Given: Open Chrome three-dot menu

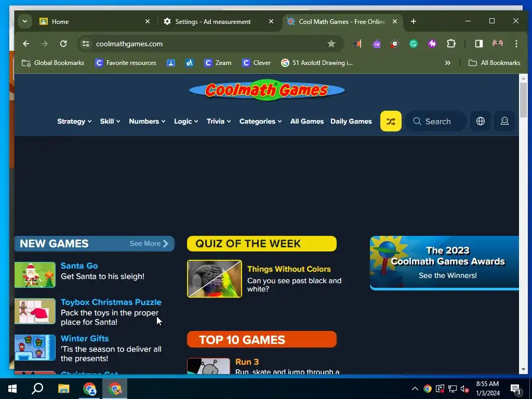Looking at the screenshot, I should point(516,44).
